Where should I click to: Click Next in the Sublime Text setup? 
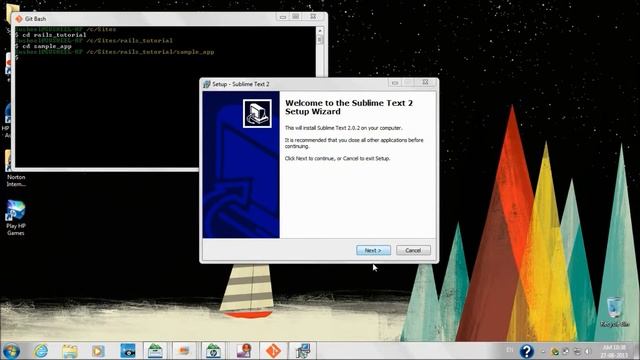(x=373, y=250)
